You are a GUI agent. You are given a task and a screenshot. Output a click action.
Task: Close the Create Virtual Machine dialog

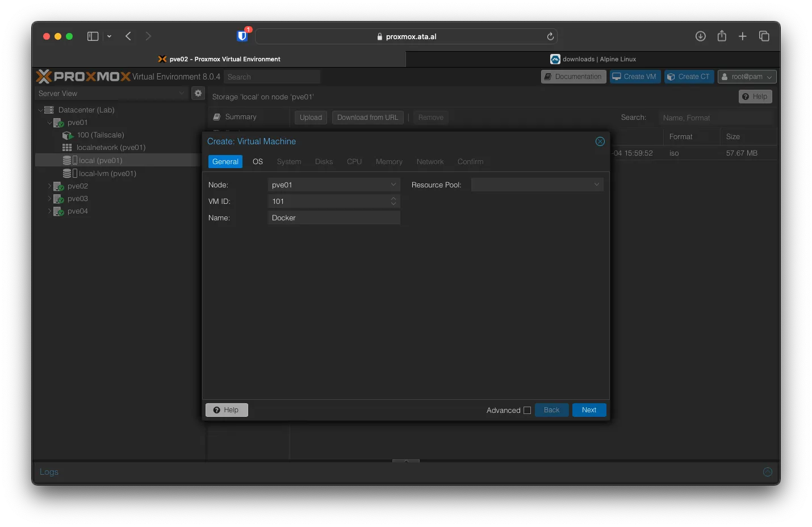coord(600,141)
